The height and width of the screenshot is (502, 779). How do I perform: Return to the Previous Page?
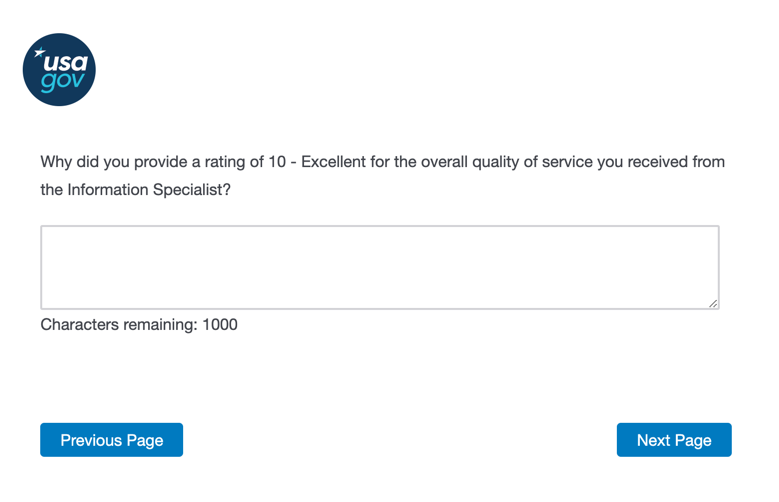click(x=111, y=440)
